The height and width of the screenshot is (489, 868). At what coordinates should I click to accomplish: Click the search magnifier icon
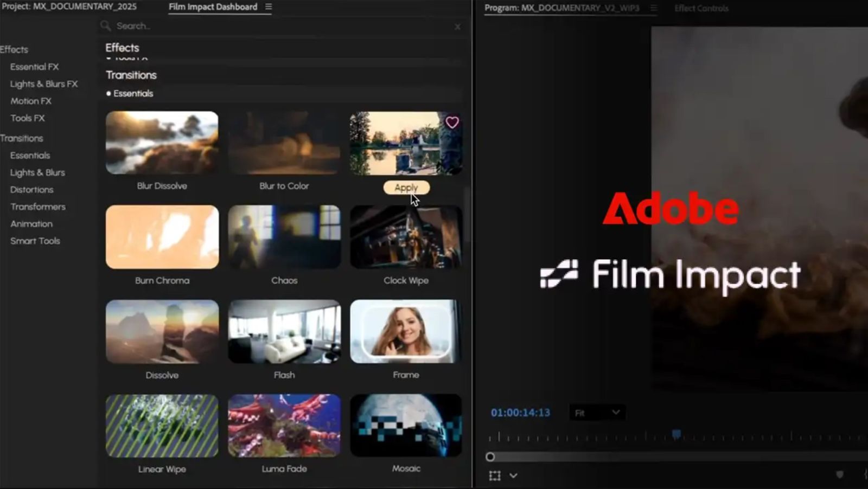point(105,25)
